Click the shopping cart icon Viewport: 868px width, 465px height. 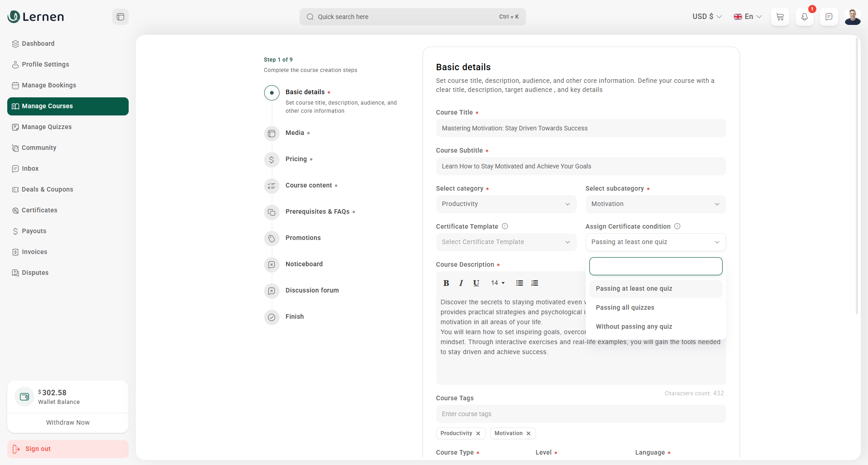pos(780,17)
